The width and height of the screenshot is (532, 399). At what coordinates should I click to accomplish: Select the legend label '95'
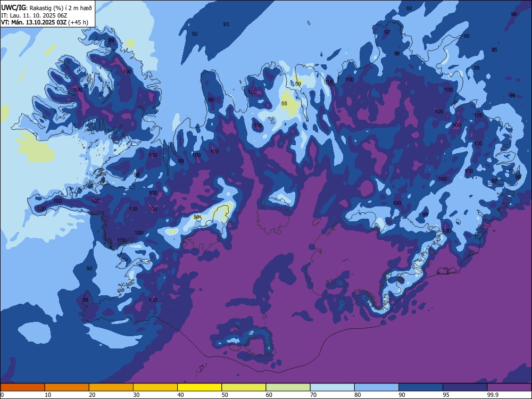pos(446,395)
